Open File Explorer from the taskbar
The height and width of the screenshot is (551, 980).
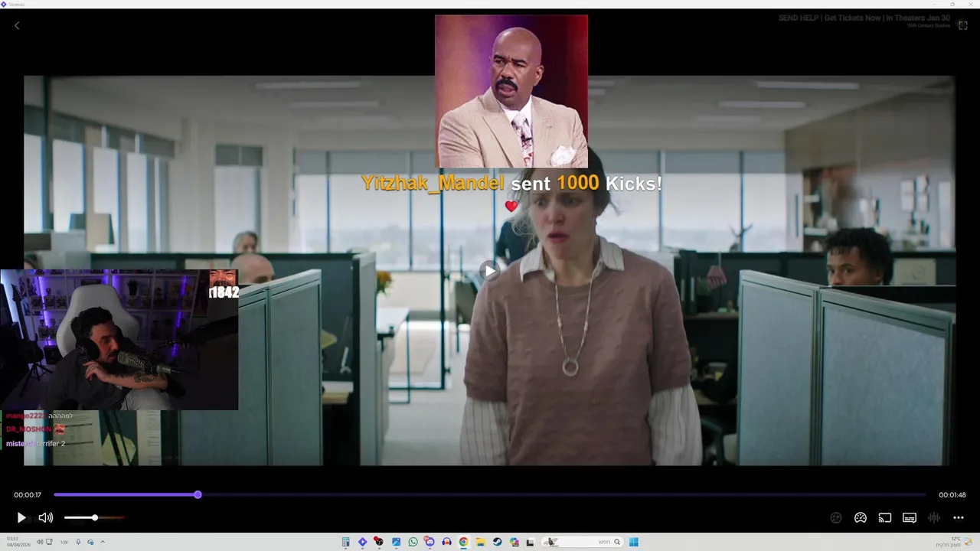[481, 542]
